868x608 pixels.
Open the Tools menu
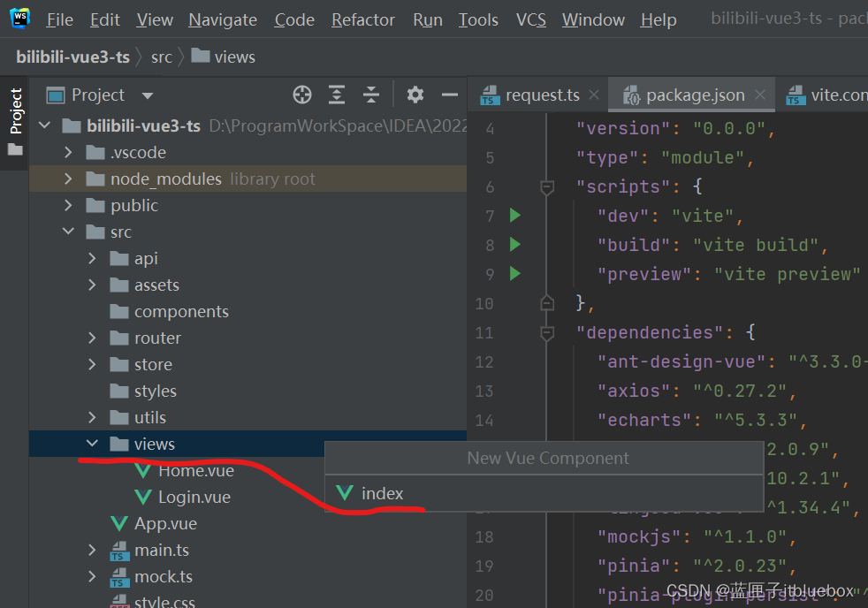click(478, 20)
